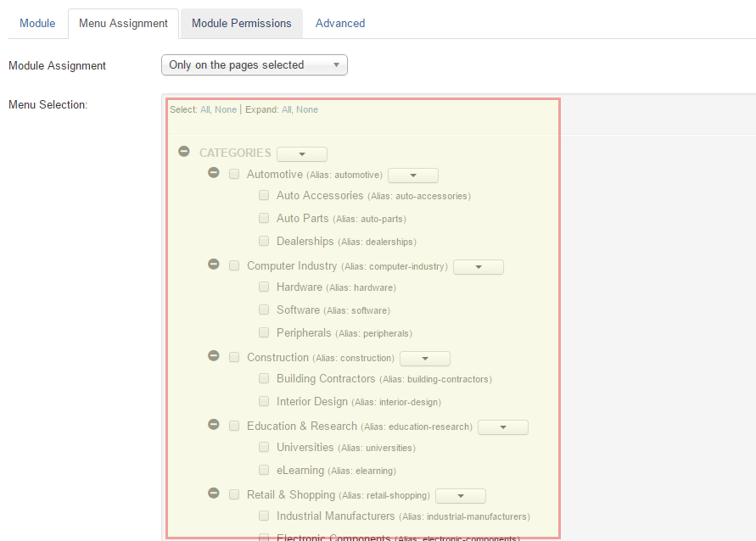The width and height of the screenshot is (756, 541).
Task: Click Select All link
Action: coord(205,110)
